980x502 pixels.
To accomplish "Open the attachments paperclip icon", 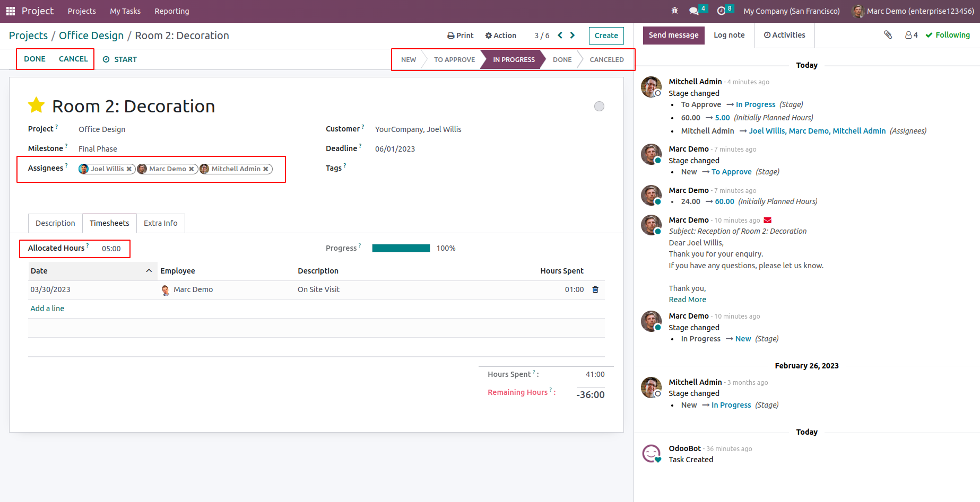I will tap(888, 35).
